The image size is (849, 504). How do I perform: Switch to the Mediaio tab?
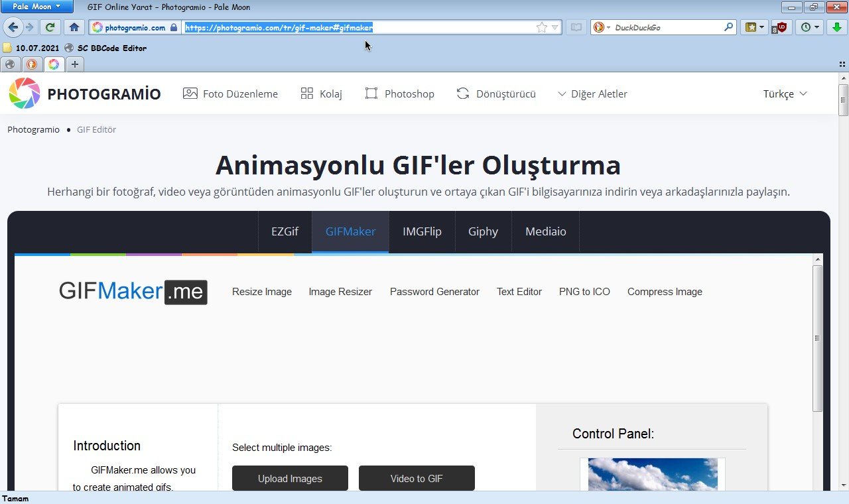(546, 231)
